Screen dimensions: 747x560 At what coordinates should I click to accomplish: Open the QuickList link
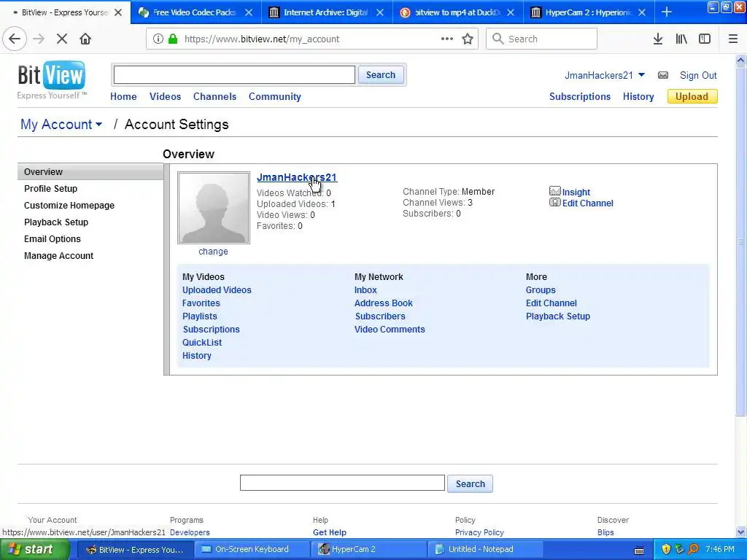(x=202, y=343)
